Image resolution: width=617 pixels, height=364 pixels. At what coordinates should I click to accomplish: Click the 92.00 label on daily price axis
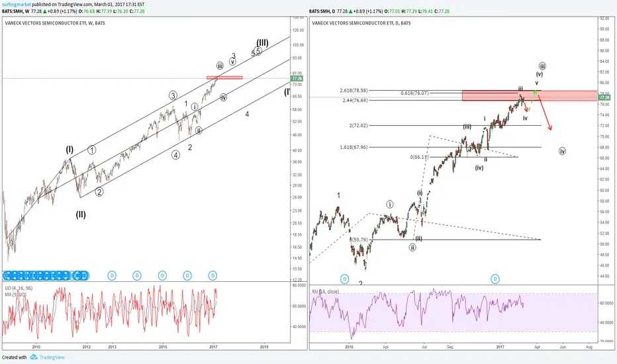click(604, 19)
